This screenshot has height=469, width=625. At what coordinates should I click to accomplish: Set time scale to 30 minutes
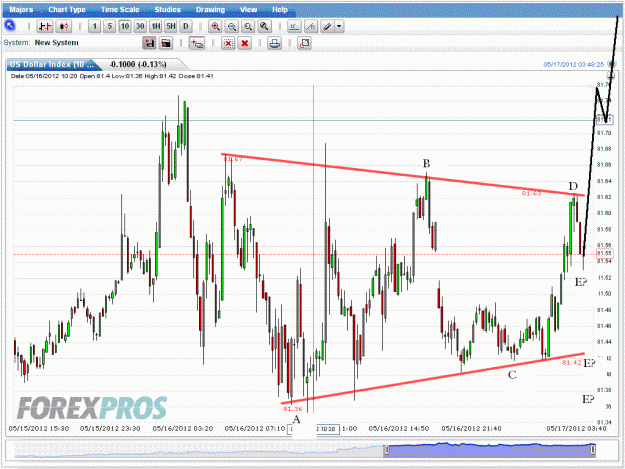click(x=140, y=26)
